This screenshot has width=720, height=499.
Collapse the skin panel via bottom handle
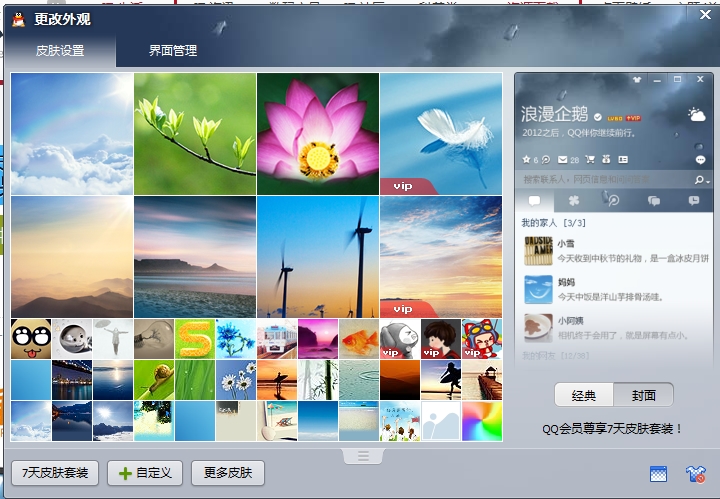click(363, 456)
